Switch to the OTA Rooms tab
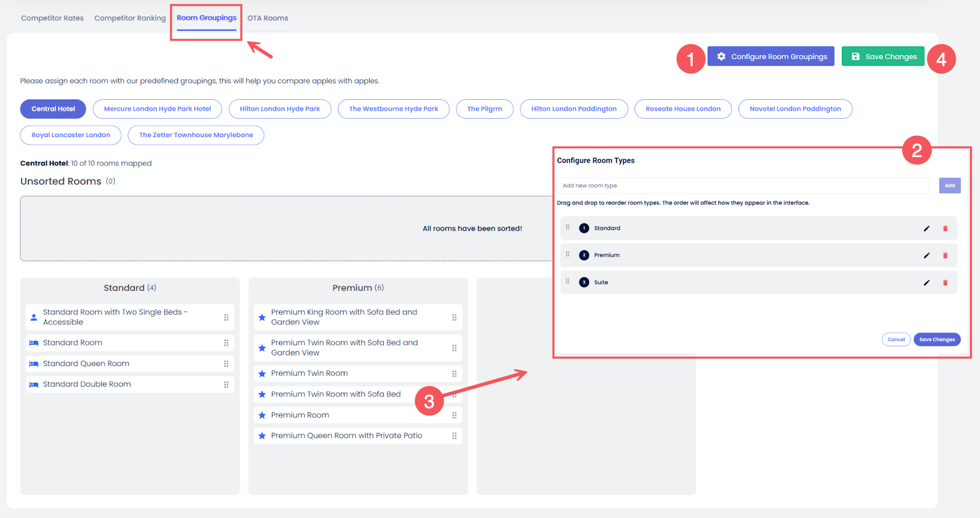 (x=268, y=18)
